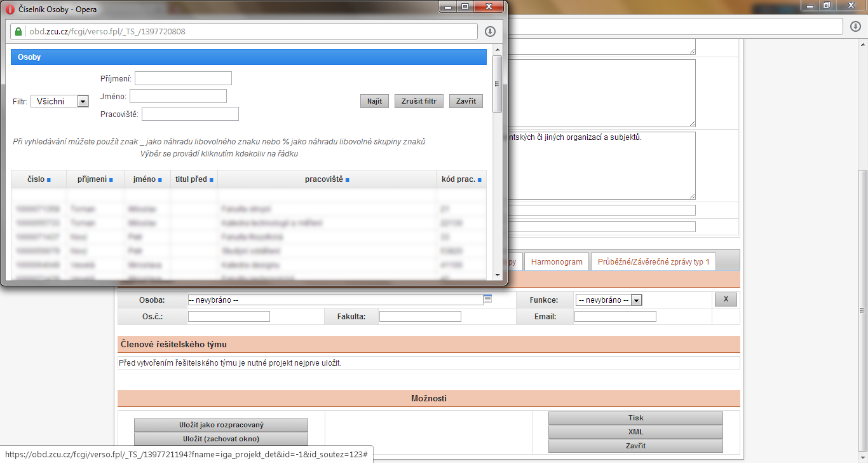
Task: Click the Osoba field showing nevybráno
Action: [336, 300]
